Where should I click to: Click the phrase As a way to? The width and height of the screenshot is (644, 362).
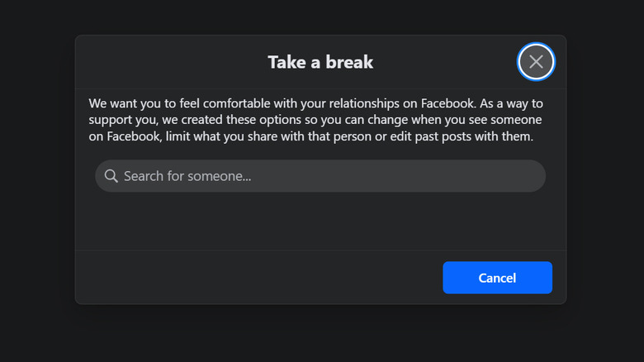512,104
